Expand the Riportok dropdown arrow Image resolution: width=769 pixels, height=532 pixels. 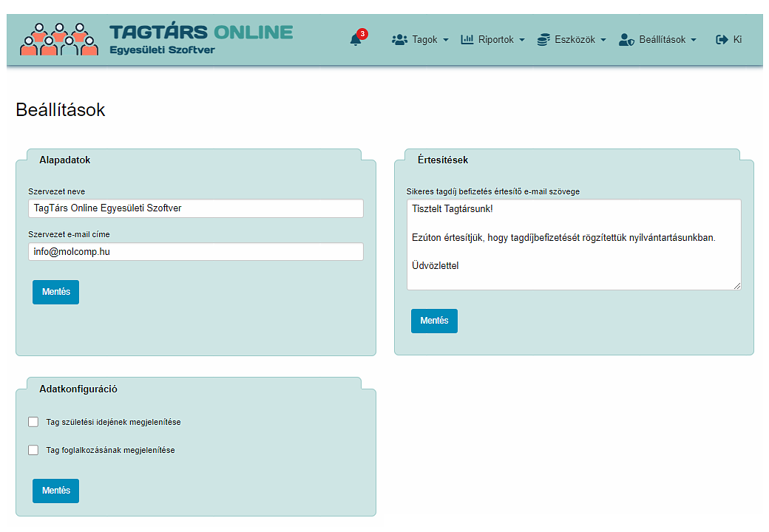(522, 40)
